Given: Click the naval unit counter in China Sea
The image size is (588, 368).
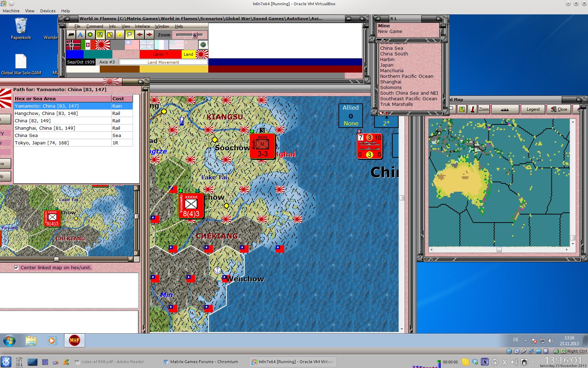Looking at the screenshot, I should coord(370,146).
